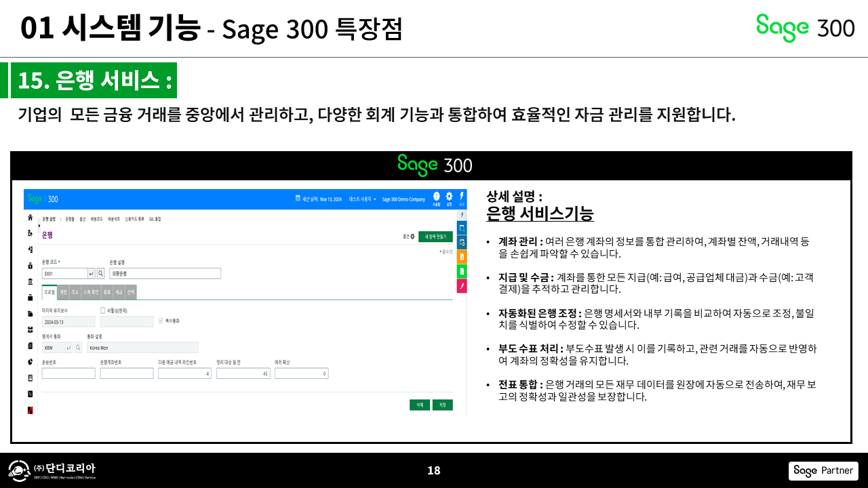
Task: Click the go arrow beside bank code EX01
Action: click(x=91, y=273)
